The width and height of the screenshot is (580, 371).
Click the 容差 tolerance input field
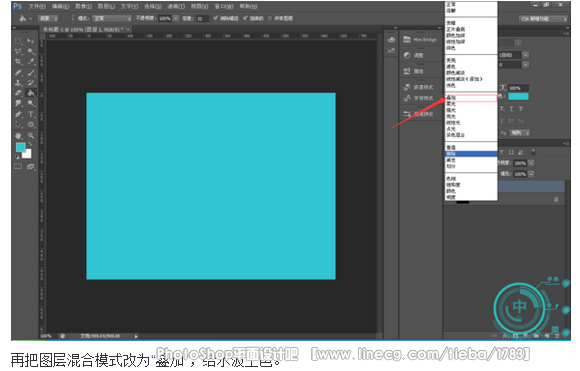click(x=202, y=18)
